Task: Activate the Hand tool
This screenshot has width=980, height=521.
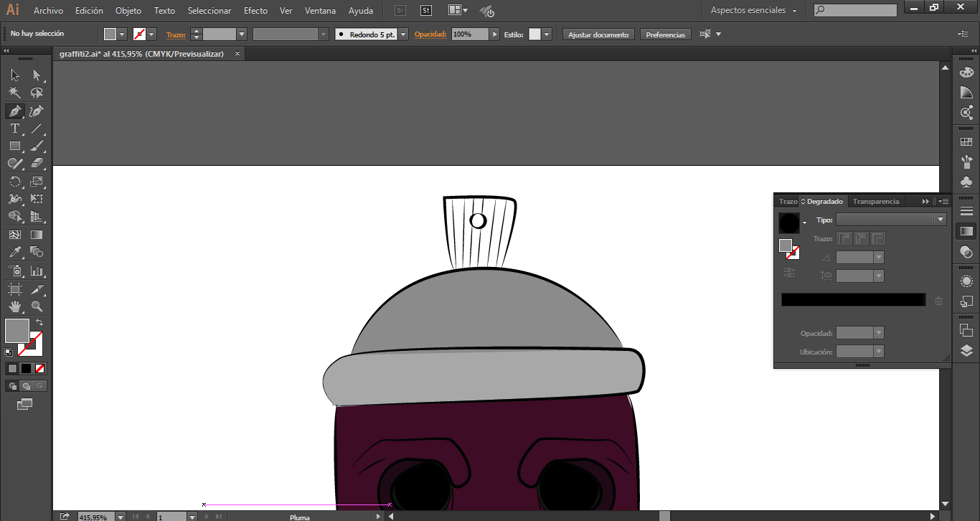Action: click(x=14, y=306)
